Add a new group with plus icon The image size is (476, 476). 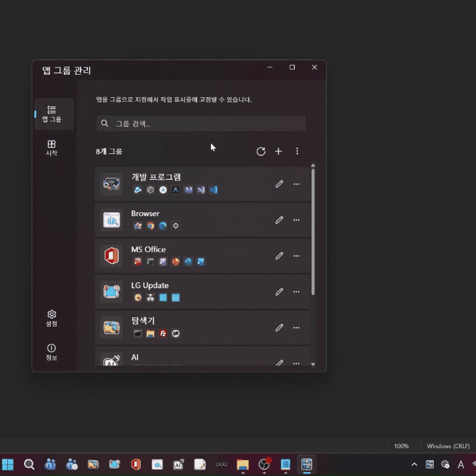(x=278, y=151)
